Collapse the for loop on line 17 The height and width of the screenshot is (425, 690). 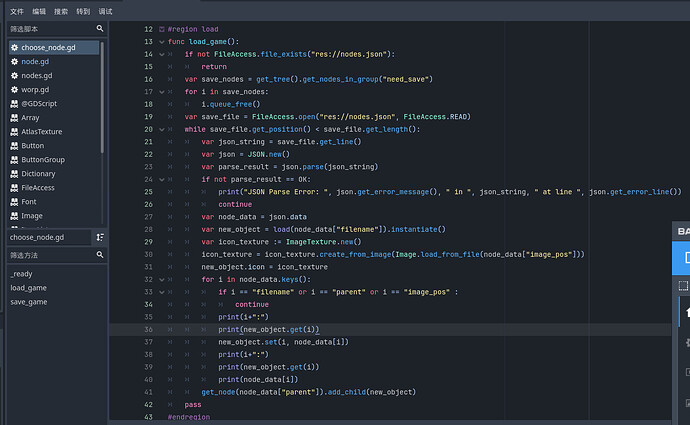pyautogui.click(x=161, y=92)
